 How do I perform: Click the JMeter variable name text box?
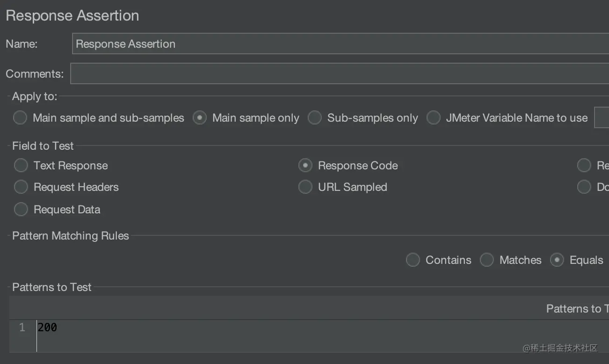602,117
